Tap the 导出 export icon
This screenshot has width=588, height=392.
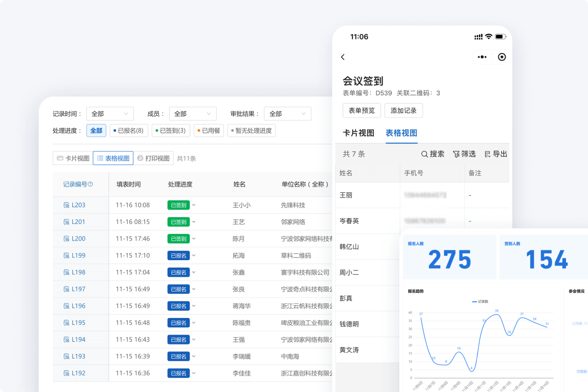[488, 154]
